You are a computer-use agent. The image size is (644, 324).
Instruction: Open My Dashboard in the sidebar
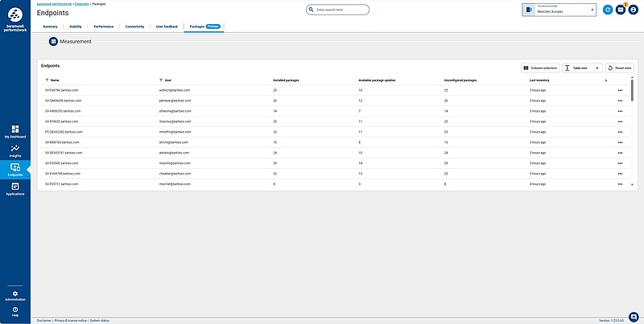pyautogui.click(x=15, y=131)
